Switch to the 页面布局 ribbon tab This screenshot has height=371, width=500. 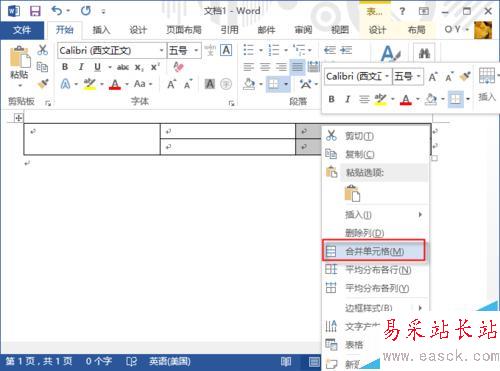tap(184, 30)
